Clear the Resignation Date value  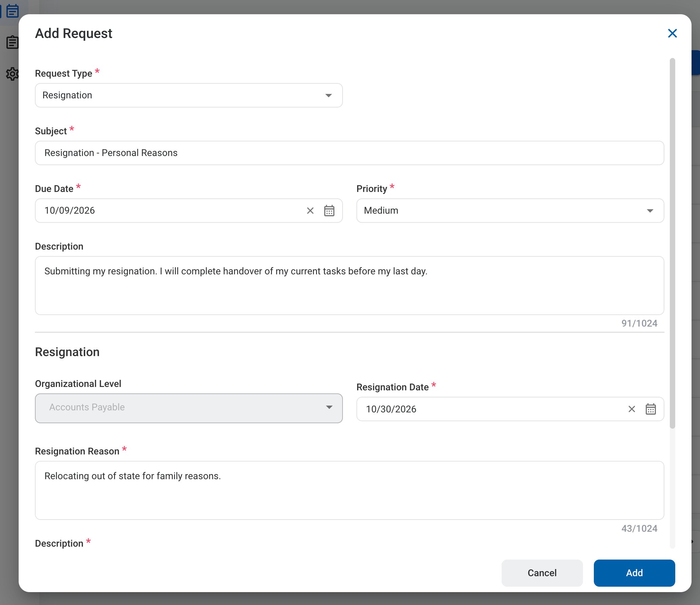[631, 409]
